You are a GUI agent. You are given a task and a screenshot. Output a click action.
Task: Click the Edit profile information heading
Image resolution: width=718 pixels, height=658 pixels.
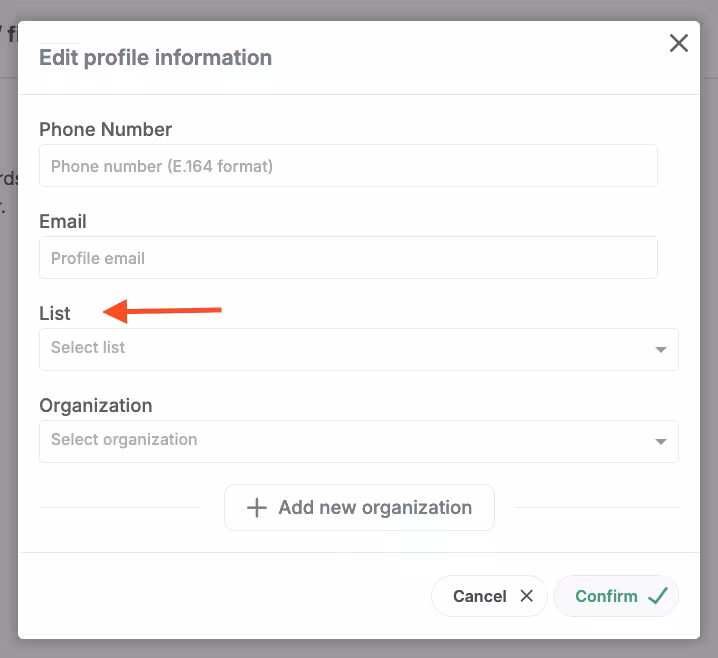pos(155,58)
